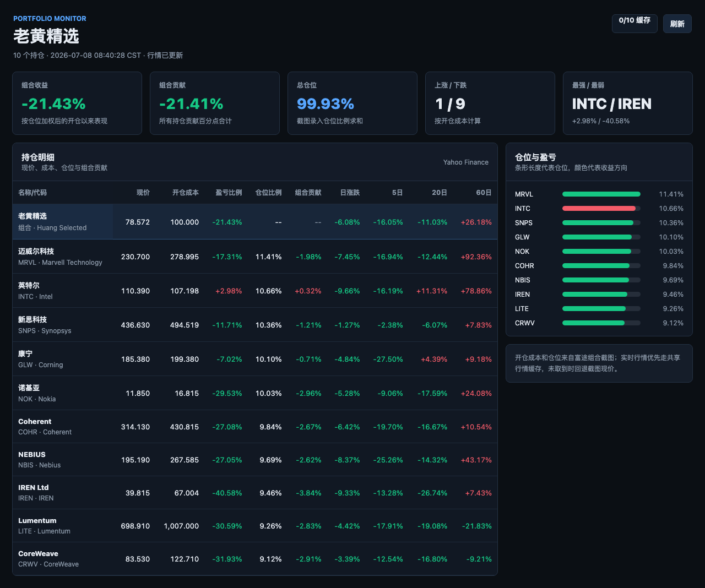Click GLW 5-day value -27.50%

click(x=388, y=359)
